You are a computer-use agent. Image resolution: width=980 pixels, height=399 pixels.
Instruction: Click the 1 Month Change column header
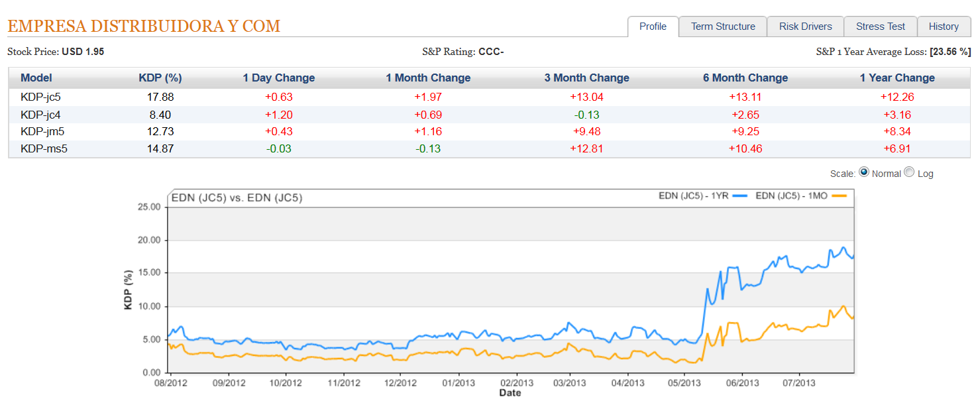428,78
